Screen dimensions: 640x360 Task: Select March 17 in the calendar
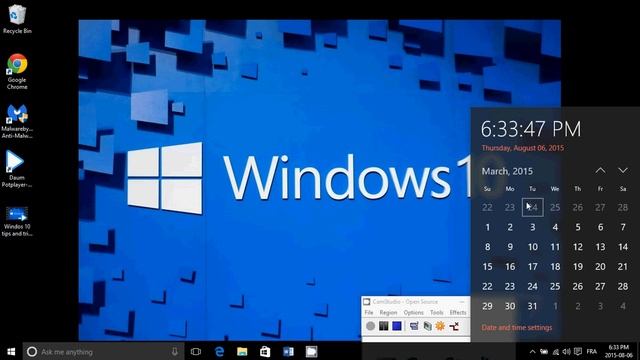point(533,267)
